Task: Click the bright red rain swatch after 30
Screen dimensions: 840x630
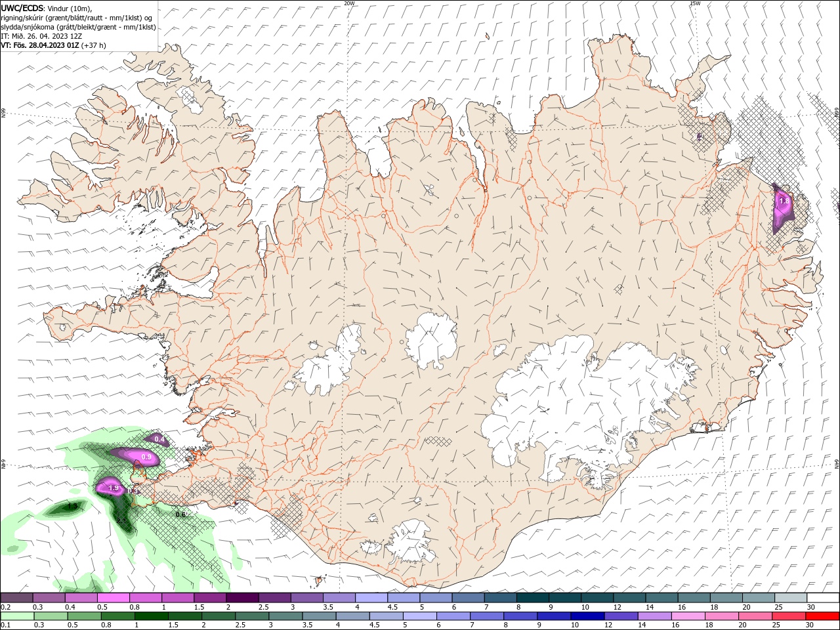Action: [822, 616]
